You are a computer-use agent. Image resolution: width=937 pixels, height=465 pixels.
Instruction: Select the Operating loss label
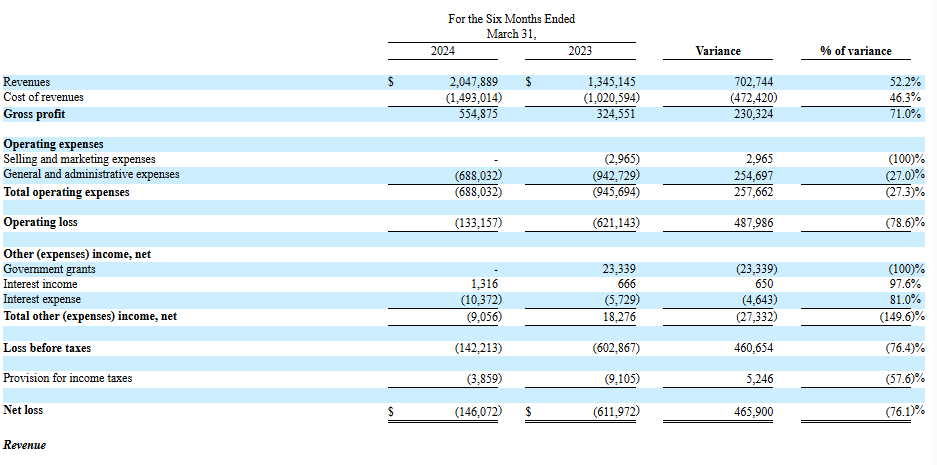pyautogui.click(x=41, y=222)
